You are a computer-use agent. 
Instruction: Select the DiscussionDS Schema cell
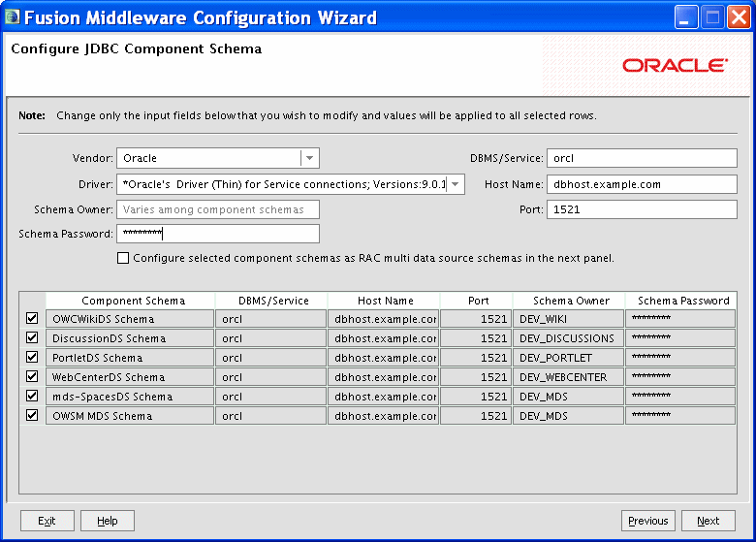coord(130,338)
